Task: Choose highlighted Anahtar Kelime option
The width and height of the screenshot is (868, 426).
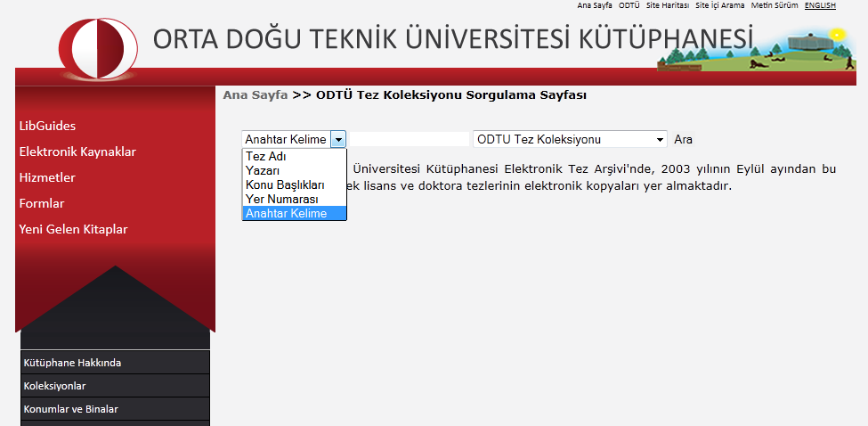Action: click(x=294, y=213)
